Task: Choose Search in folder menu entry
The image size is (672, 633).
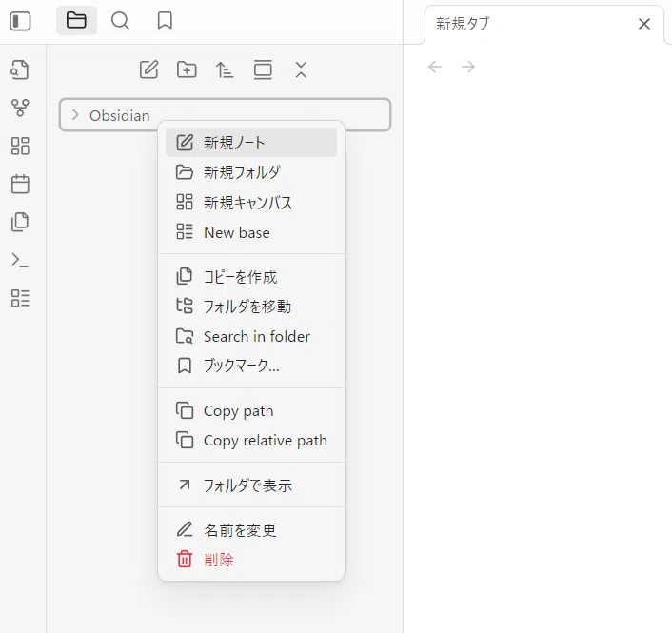Action: pyautogui.click(x=251, y=336)
